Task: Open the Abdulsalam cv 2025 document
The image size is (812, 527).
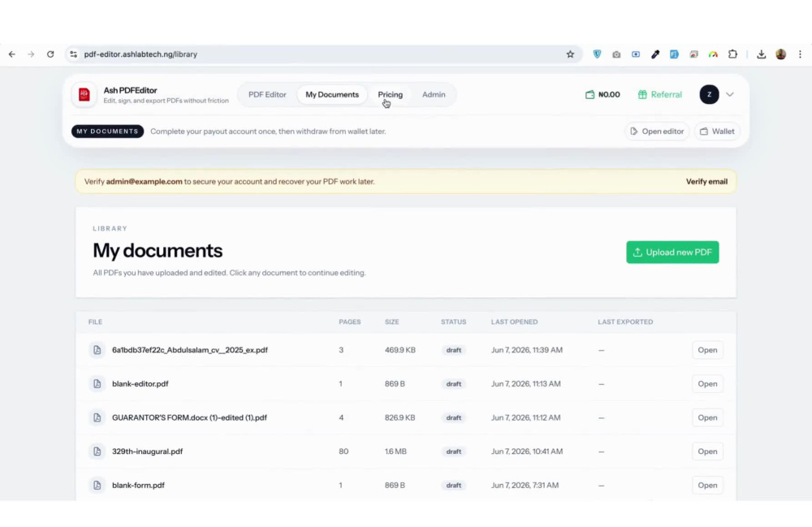Action: pos(707,350)
